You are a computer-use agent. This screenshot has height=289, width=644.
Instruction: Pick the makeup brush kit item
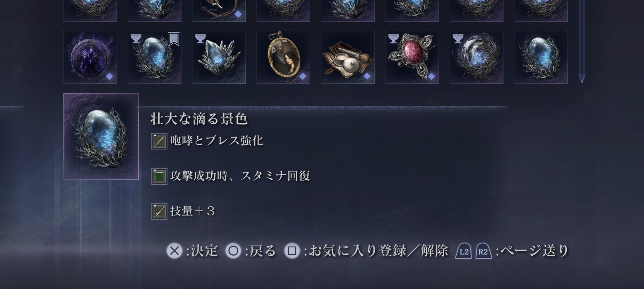point(348,57)
